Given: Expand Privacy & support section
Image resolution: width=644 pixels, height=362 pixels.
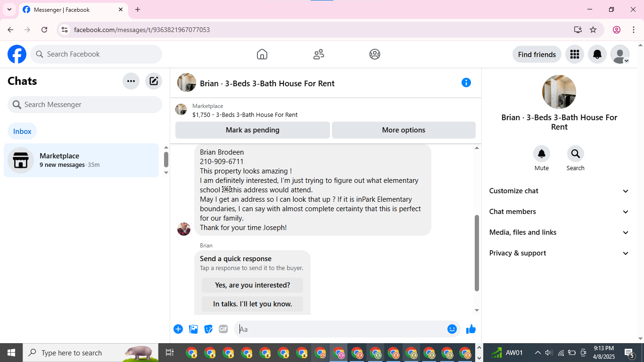Looking at the screenshot, I should pos(559,253).
